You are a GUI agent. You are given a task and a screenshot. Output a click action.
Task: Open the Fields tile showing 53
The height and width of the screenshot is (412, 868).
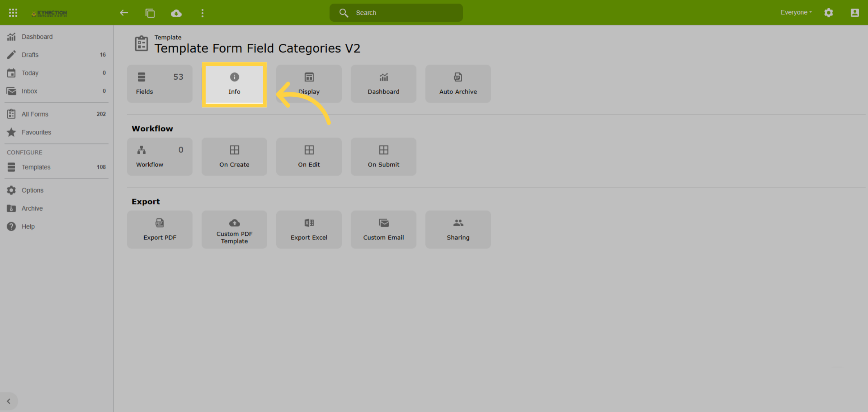point(160,84)
